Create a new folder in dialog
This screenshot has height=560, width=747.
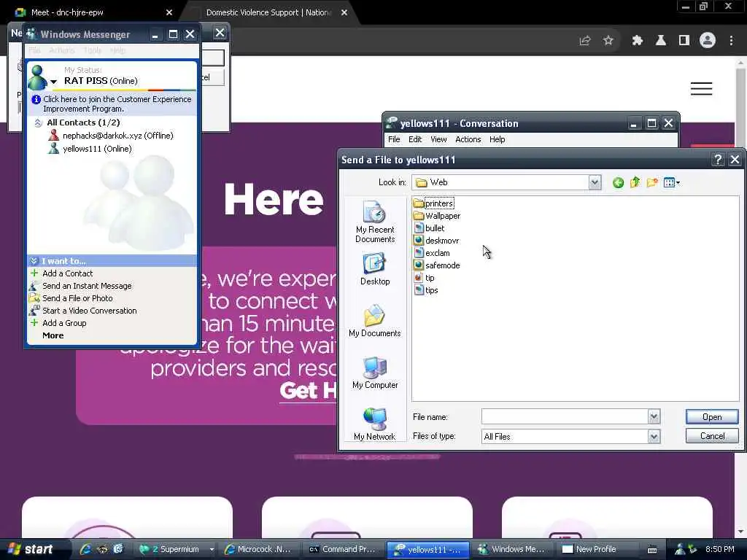(x=652, y=182)
